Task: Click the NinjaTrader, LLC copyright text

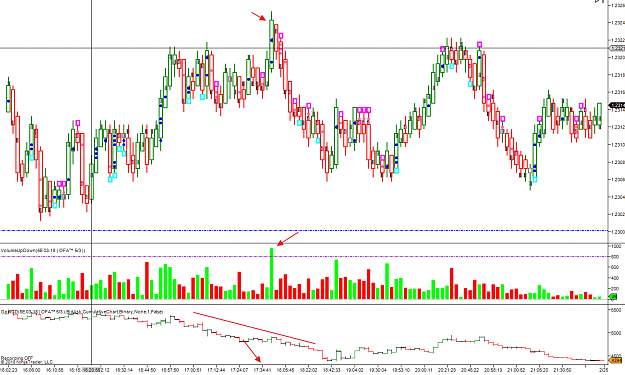Action: click(x=26, y=362)
